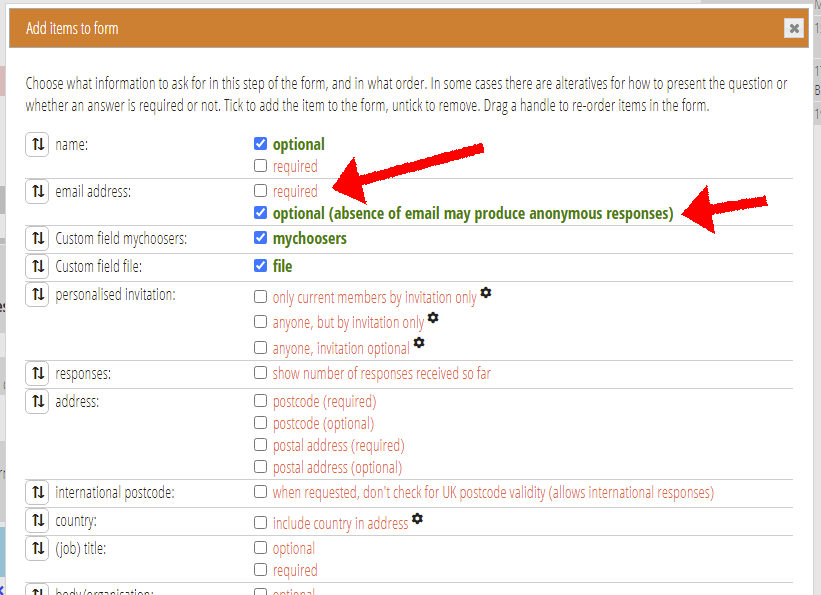This screenshot has height=595, width=821.
Task: Enable show number of responses received so far
Action: 260,372
